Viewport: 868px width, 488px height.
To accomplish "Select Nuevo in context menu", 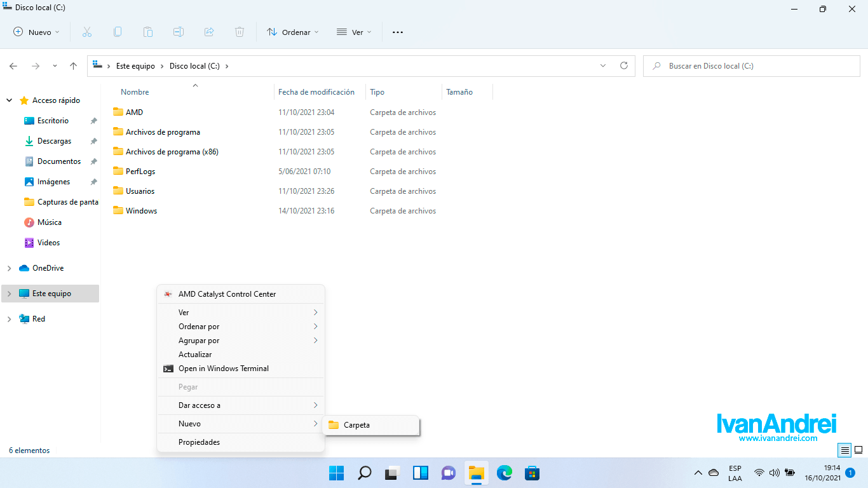I will pos(241,424).
